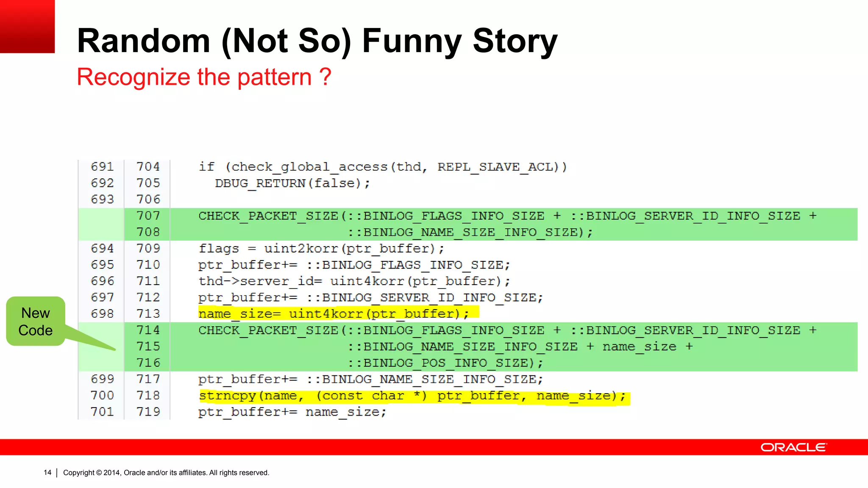Screen dimensions: 868x488
Task: Click the subtitle 'Recognize the pattern ?'
Action: coord(204,77)
